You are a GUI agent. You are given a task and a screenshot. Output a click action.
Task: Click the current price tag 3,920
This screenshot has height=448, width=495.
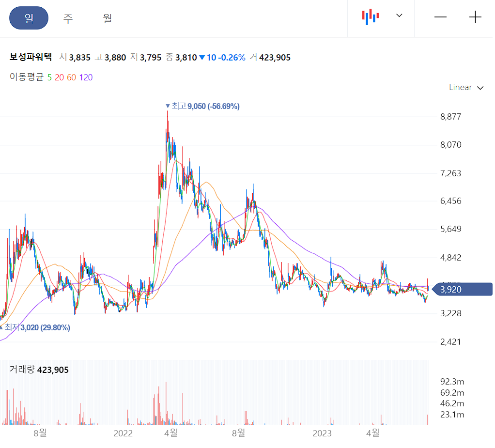coord(462,289)
